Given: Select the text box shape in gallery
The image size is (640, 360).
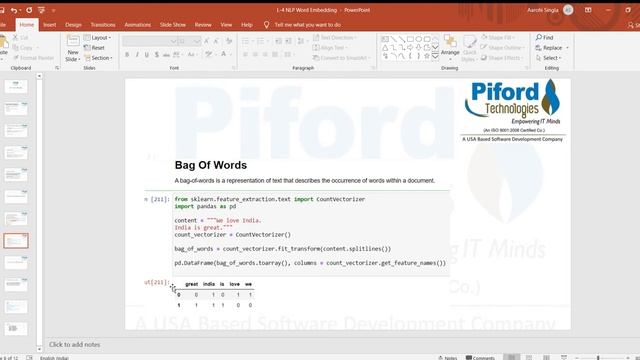Looking at the screenshot, I should [385, 39].
